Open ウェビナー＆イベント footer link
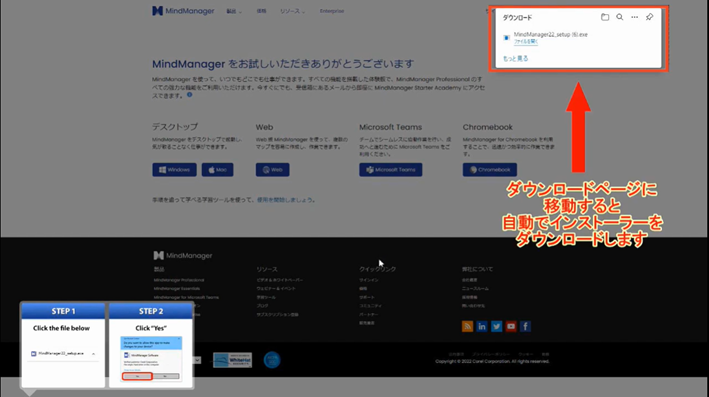 tap(276, 288)
